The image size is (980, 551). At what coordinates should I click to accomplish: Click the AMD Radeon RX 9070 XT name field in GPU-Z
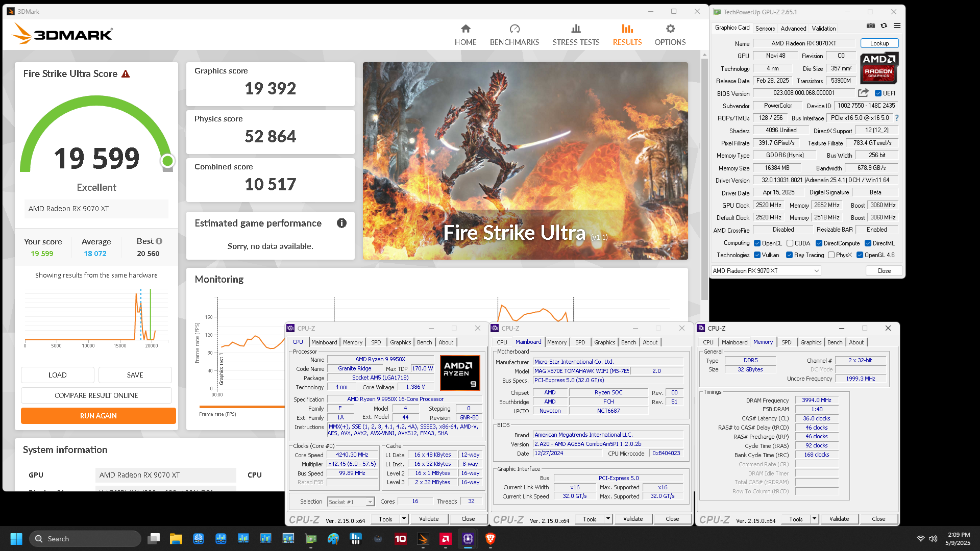pos(804,43)
